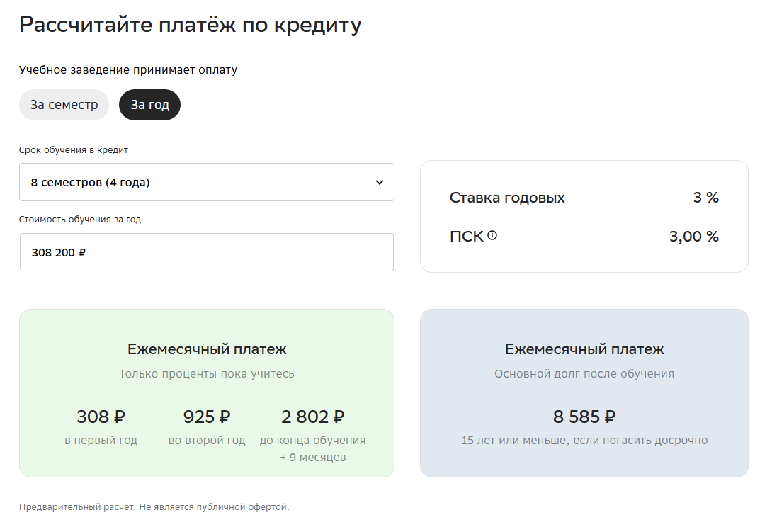Click the Ставка годовых label
Screen dimensions: 772x532
pos(507,198)
